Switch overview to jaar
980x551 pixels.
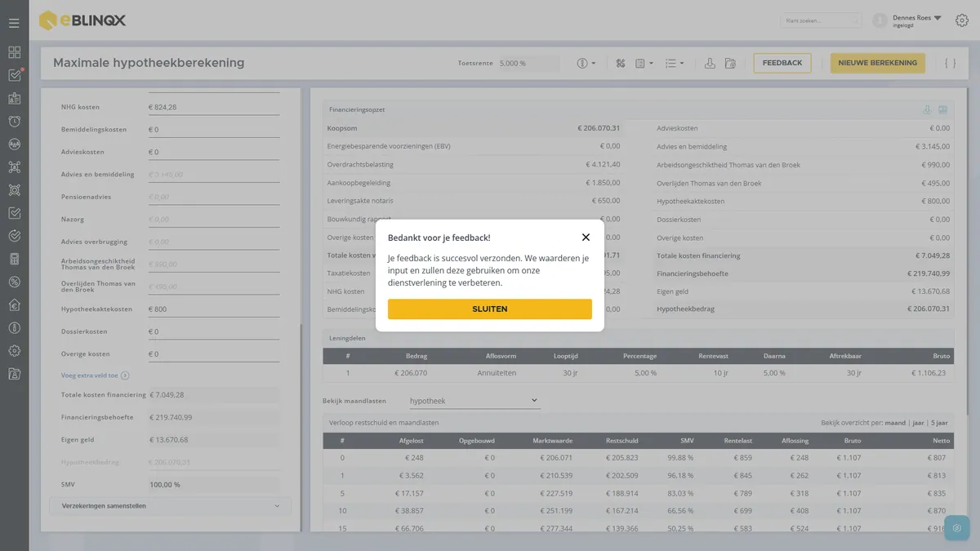click(919, 423)
